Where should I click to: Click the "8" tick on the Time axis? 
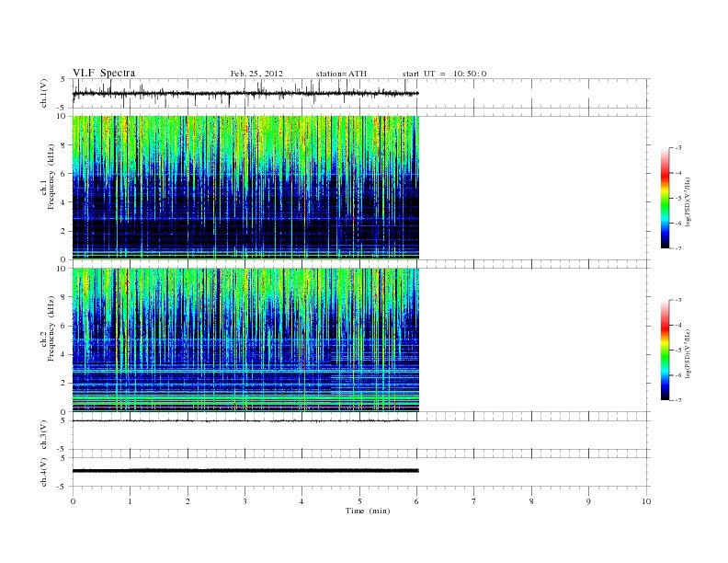[531, 501]
